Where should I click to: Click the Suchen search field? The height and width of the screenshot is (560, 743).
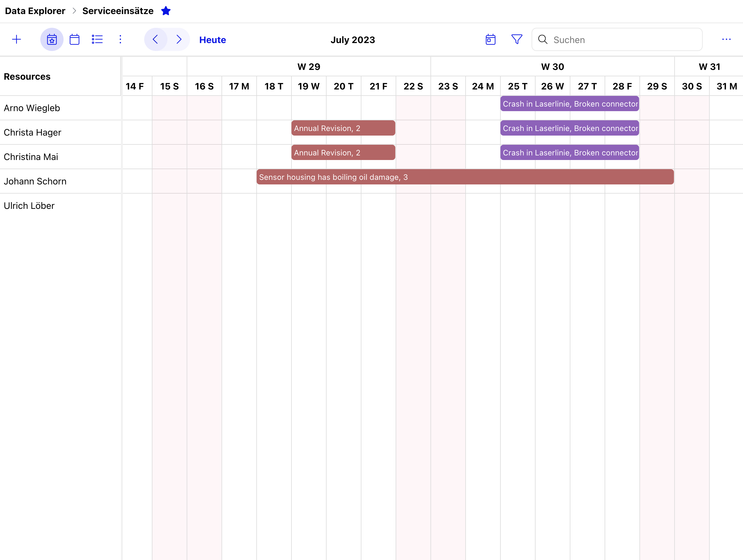pyautogui.click(x=617, y=40)
